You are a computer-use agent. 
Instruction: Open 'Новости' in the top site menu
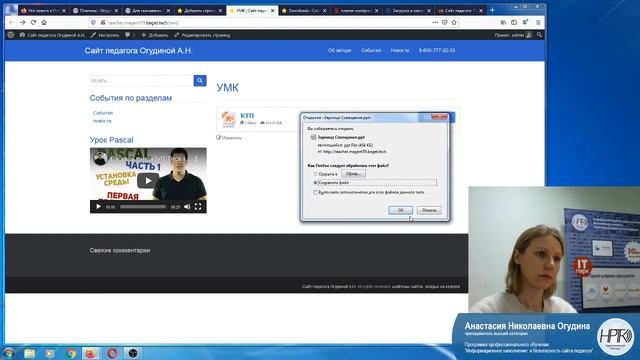click(x=400, y=50)
